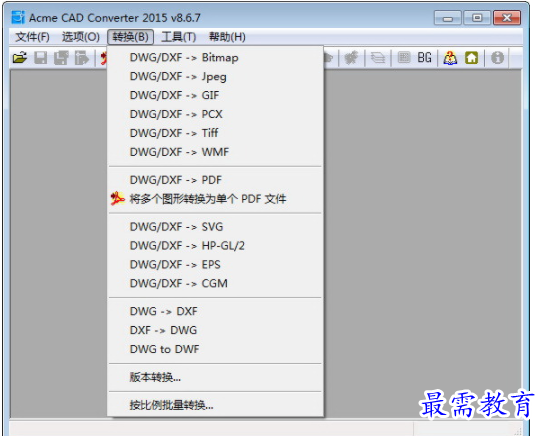Screen dimensions: 543x436
Task: Click the save all stacked disks icon
Action: tap(61, 58)
